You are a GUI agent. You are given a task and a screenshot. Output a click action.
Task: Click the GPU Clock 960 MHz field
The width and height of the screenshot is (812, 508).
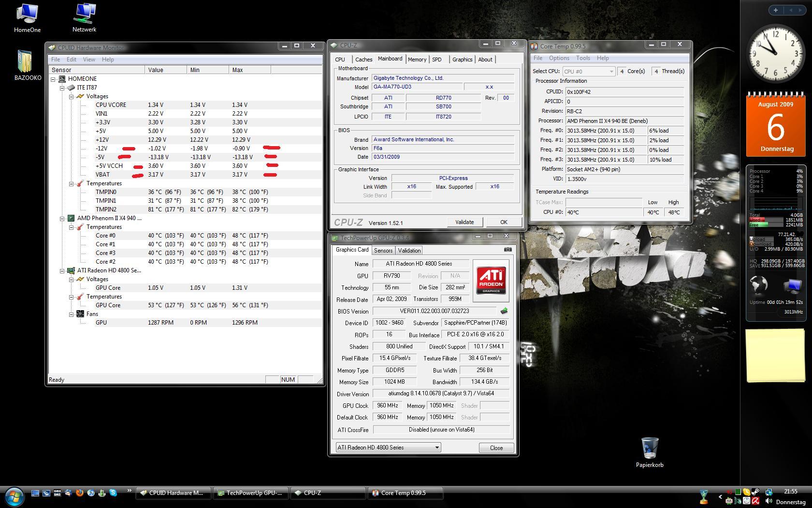tap(388, 406)
